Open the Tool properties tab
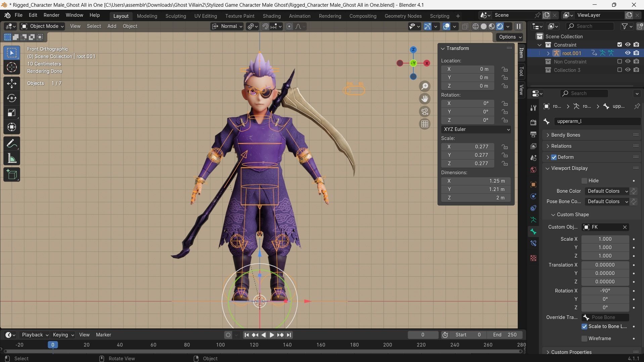Viewport: 644px width, 362px height. (x=533, y=108)
